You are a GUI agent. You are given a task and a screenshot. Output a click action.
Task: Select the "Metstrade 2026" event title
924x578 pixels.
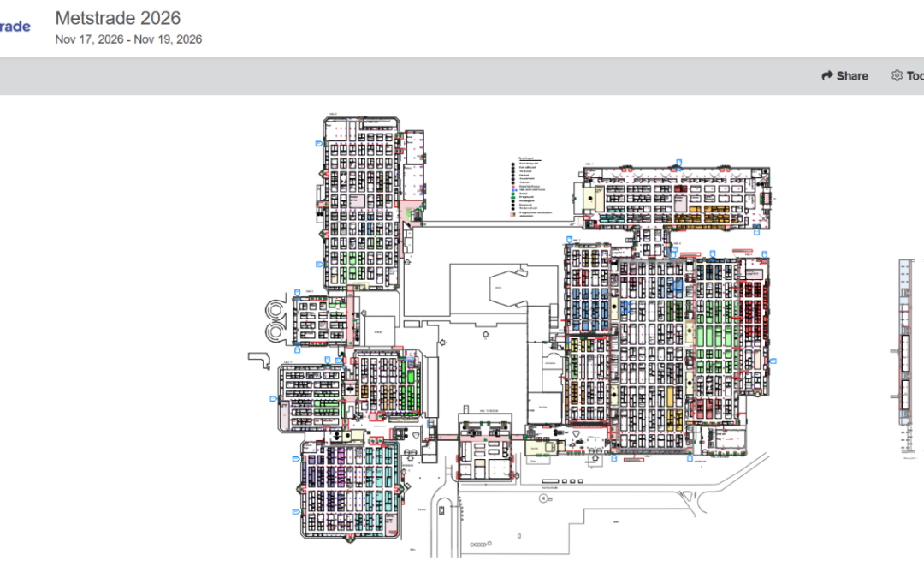[118, 18]
